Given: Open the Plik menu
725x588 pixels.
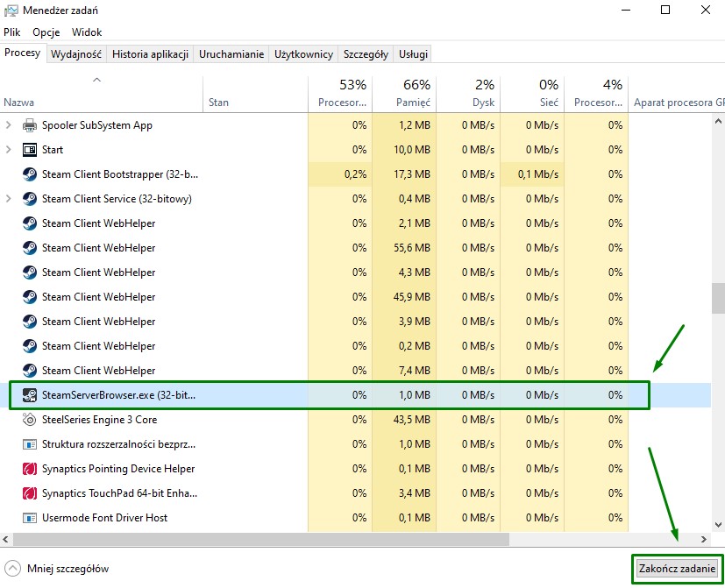Looking at the screenshot, I should (x=12, y=32).
